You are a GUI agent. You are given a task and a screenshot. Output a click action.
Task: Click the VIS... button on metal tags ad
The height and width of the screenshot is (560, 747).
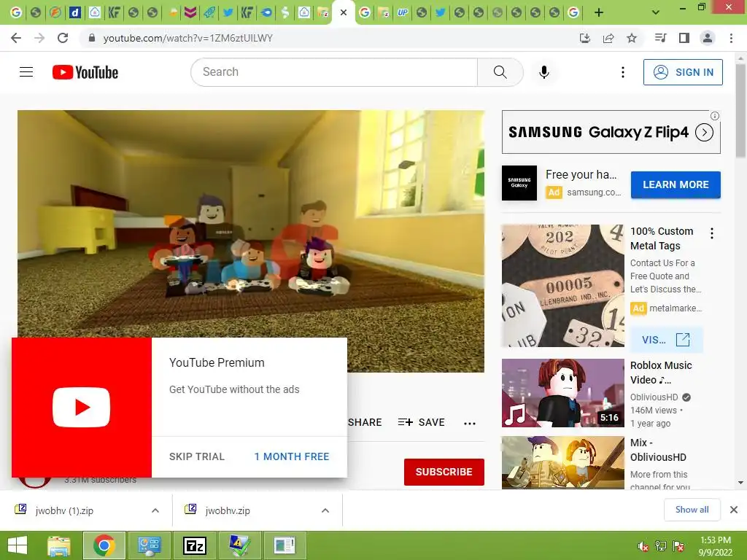666,340
